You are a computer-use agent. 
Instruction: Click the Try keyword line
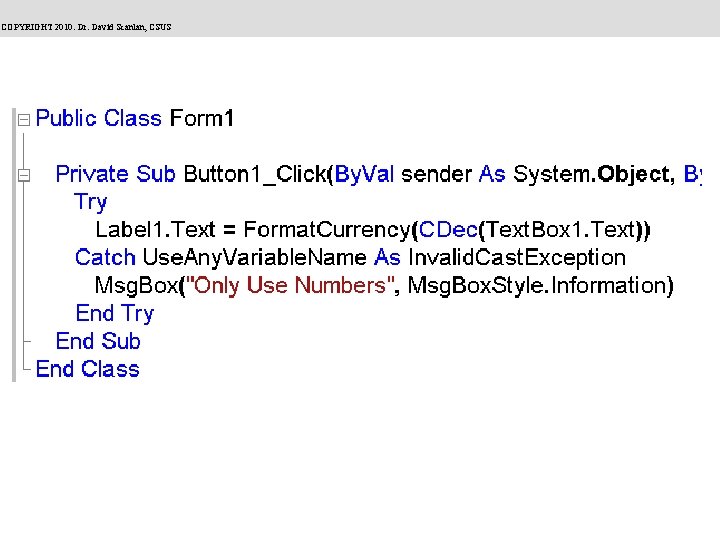tap(90, 202)
